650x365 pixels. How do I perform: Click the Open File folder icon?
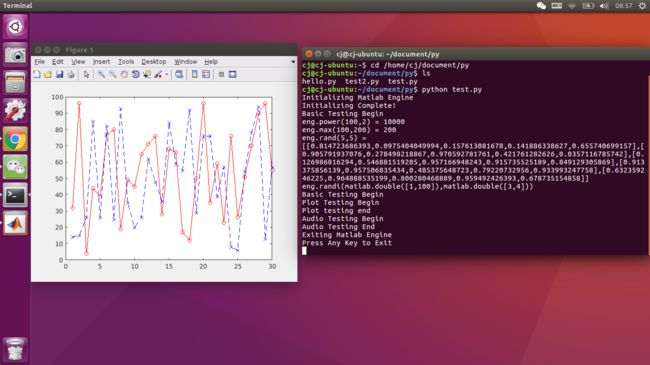(48, 75)
